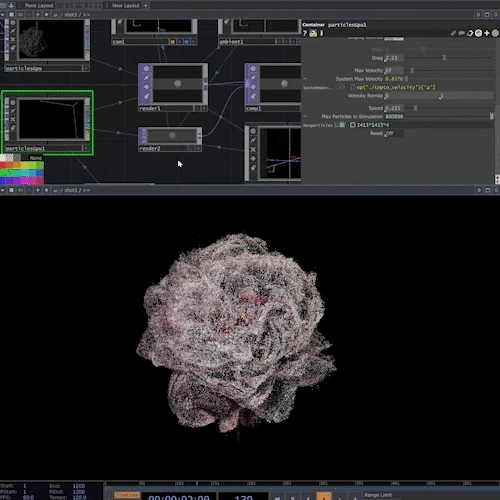Select the New Layout tab
This screenshot has width=500, height=500.
pos(126,5)
